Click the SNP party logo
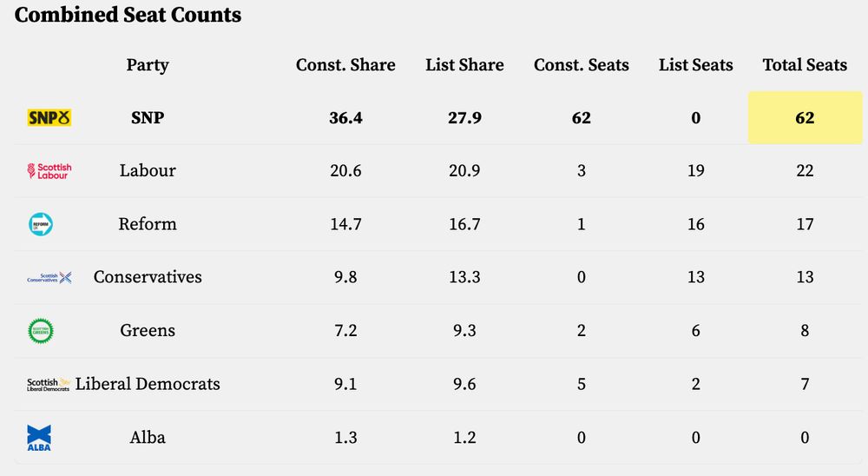868x476 pixels. click(x=49, y=117)
